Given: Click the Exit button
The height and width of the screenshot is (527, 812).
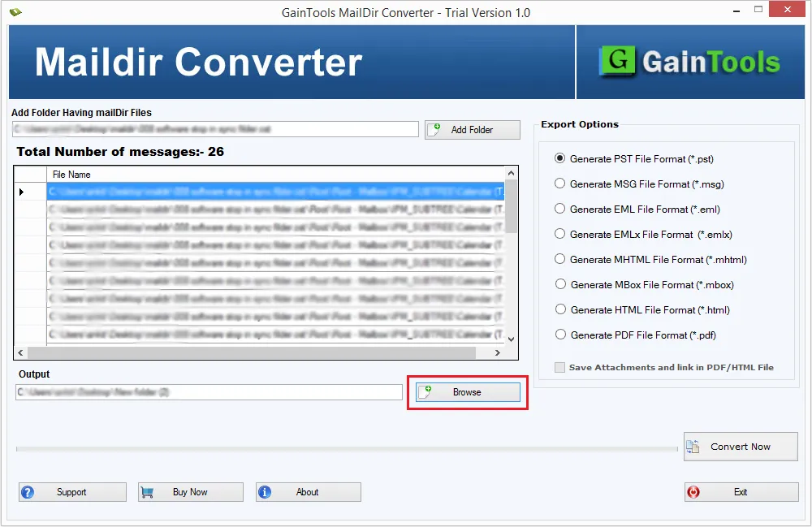Looking at the screenshot, I should pyautogui.click(x=741, y=492).
